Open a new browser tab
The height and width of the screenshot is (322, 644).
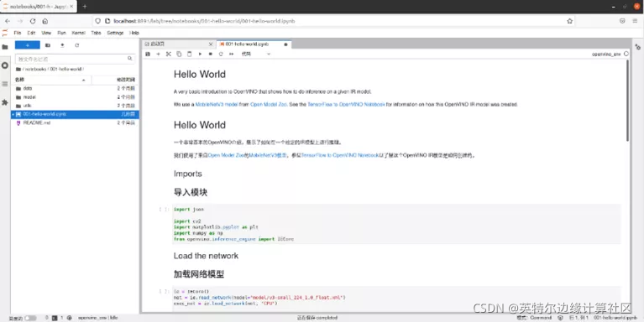coord(85,7)
